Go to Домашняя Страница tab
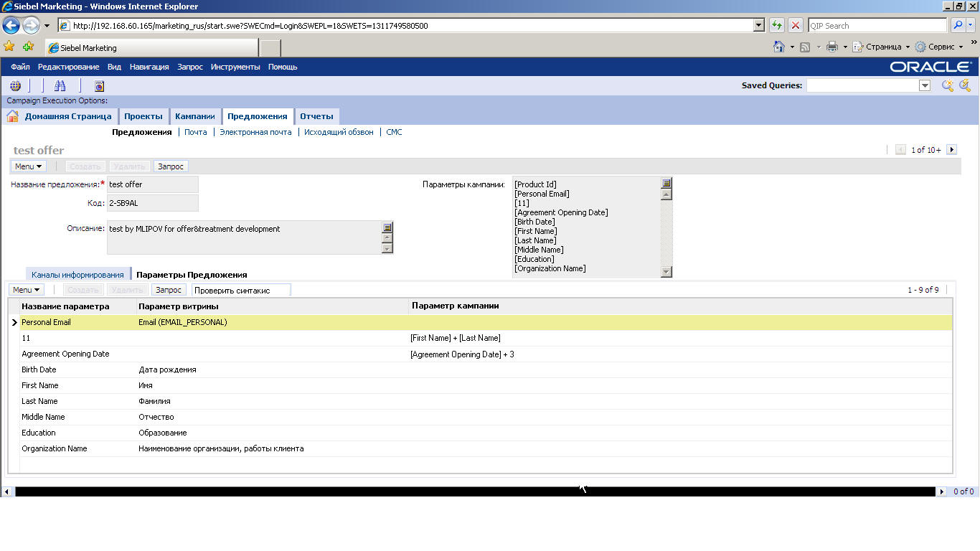 coord(68,116)
